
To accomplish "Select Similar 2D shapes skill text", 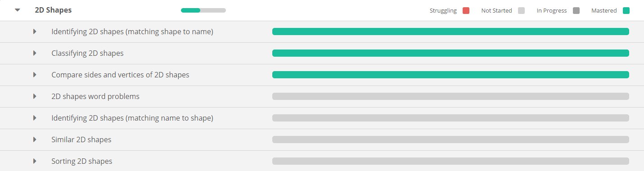I will pyautogui.click(x=81, y=139).
